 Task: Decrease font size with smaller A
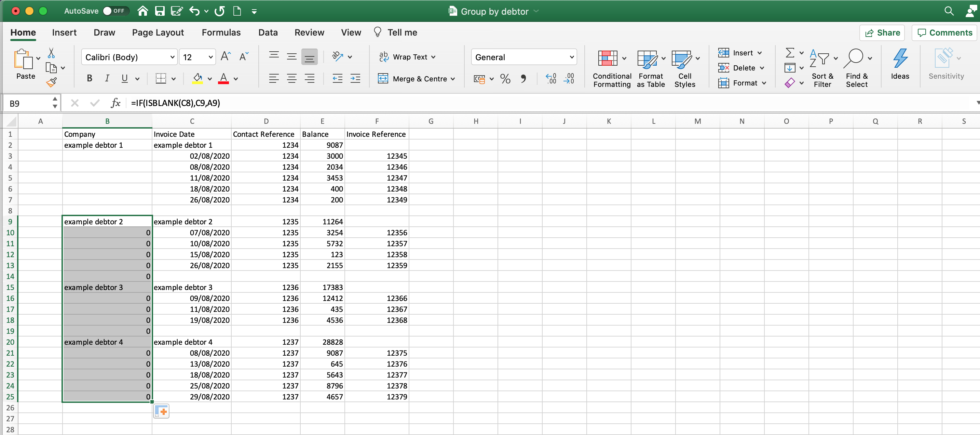244,57
